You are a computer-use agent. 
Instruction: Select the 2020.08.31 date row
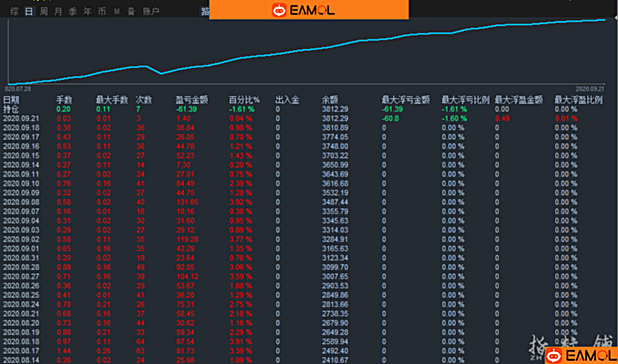click(x=21, y=258)
